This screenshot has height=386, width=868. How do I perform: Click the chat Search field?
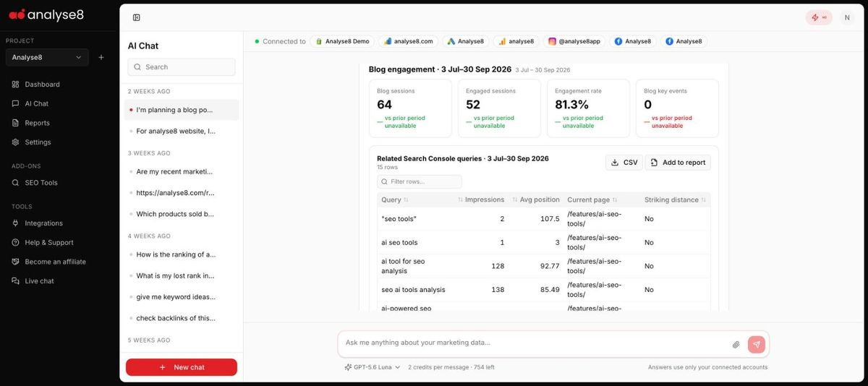[x=182, y=67]
